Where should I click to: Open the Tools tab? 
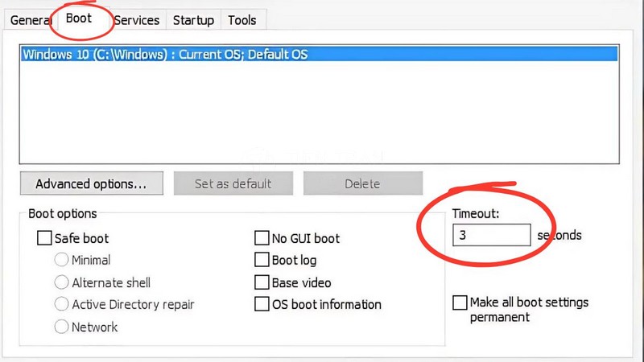point(242,20)
